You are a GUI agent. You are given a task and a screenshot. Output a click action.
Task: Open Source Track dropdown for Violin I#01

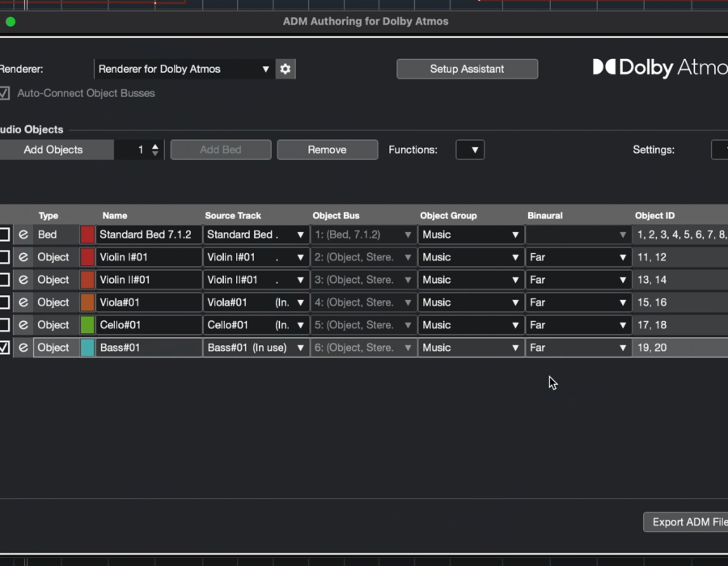point(256,257)
